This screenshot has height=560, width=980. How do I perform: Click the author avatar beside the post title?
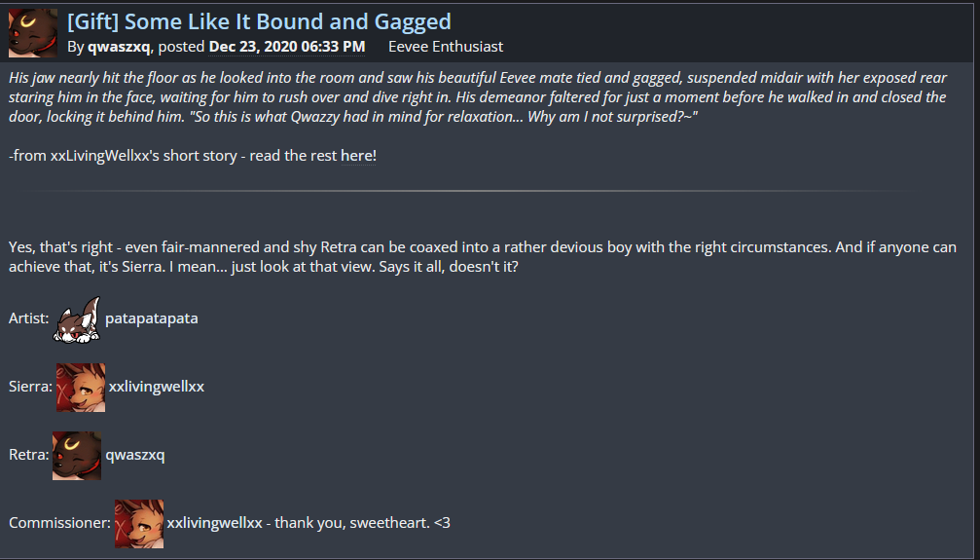[x=33, y=33]
